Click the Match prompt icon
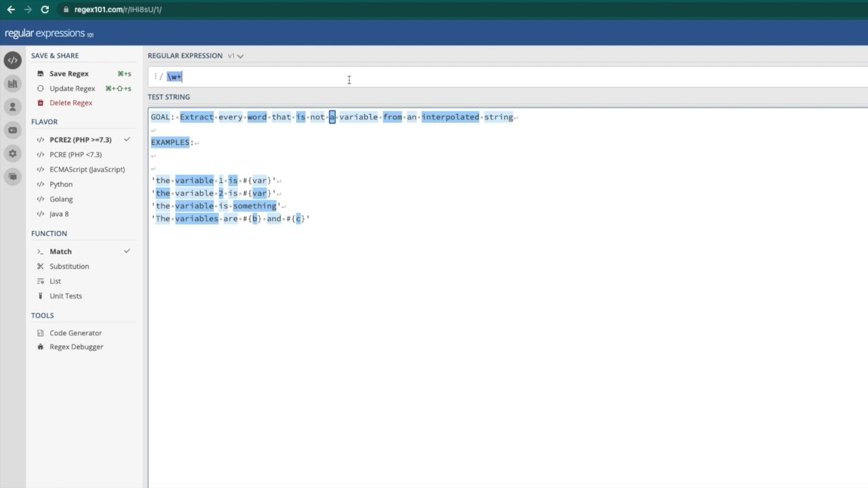The height and width of the screenshot is (488, 868). [41, 251]
